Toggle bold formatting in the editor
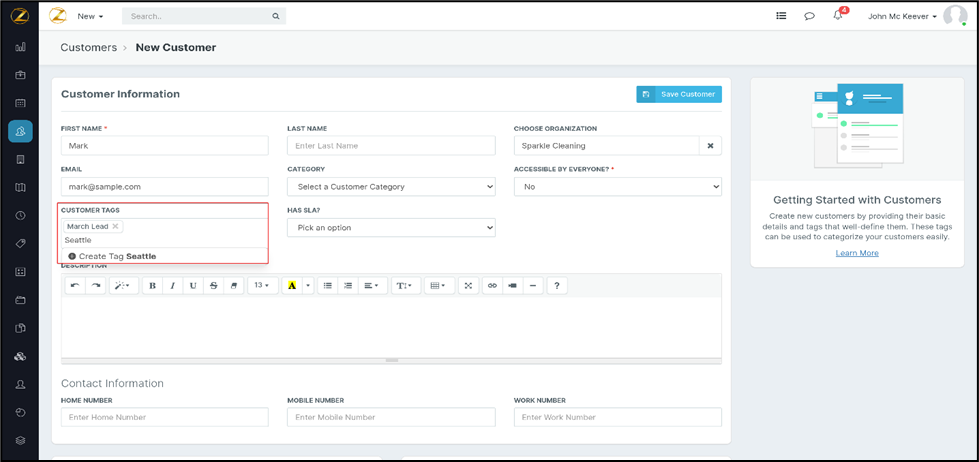The width and height of the screenshot is (979, 462). click(x=152, y=286)
